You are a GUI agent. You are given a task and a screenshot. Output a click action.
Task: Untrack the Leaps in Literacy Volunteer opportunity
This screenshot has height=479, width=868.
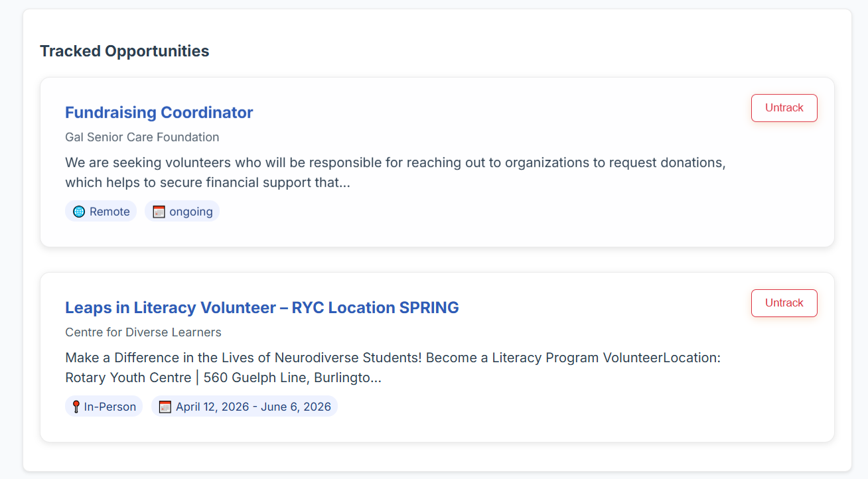click(x=784, y=303)
